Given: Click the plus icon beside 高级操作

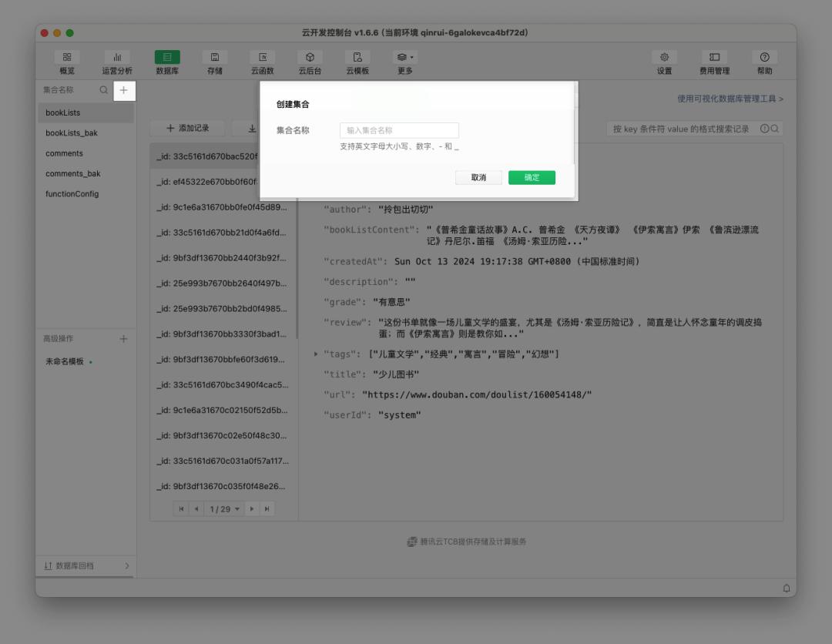Looking at the screenshot, I should (x=123, y=338).
